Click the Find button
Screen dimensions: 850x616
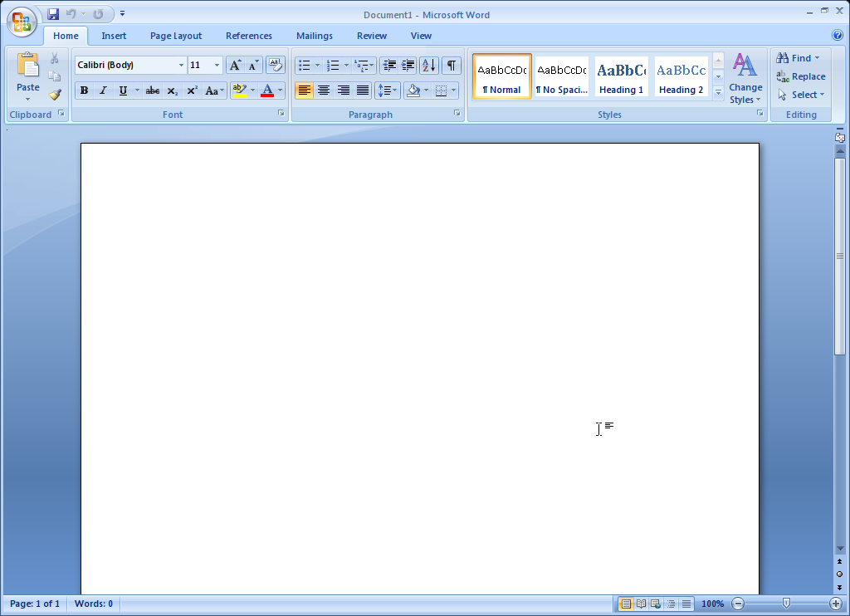click(x=798, y=58)
